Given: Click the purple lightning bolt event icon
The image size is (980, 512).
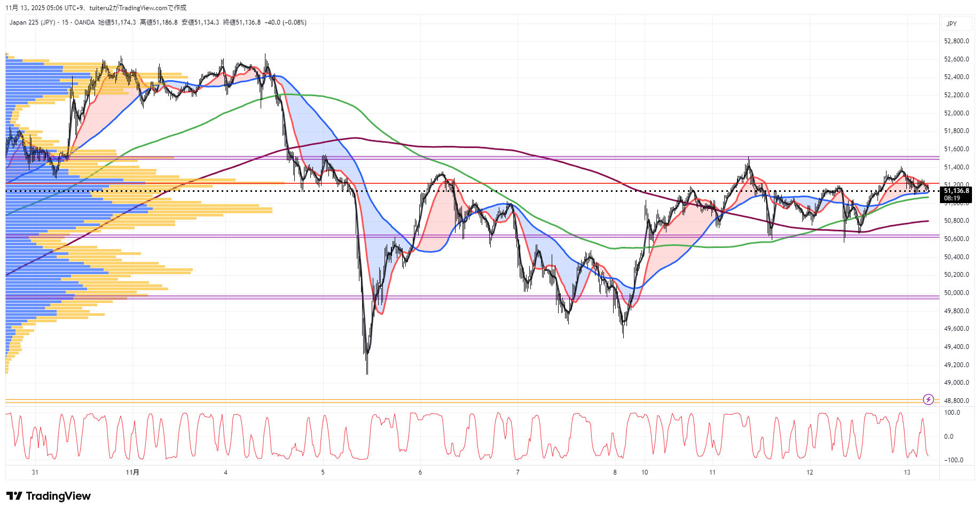Looking at the screenshot, I should click(x=928, y=399).
